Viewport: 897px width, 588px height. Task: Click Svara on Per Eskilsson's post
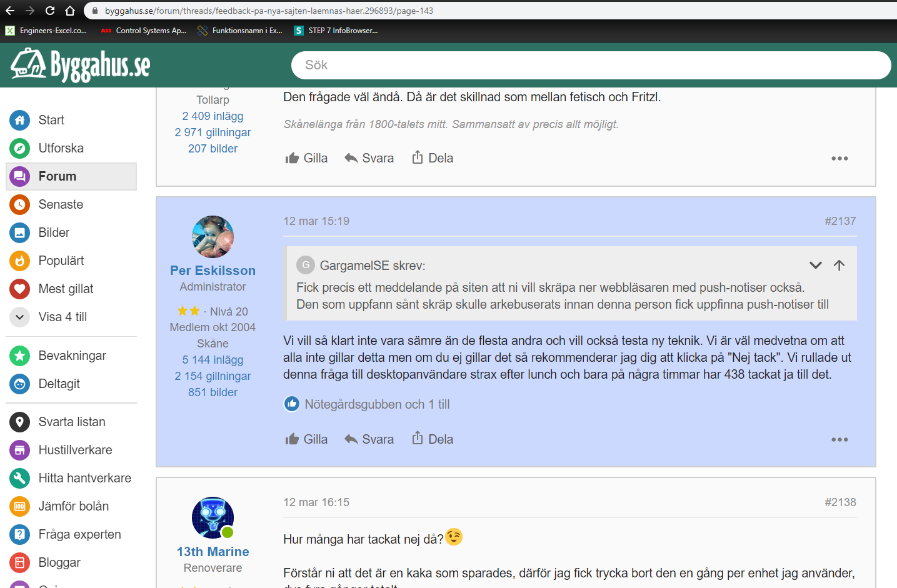(369, 439)
